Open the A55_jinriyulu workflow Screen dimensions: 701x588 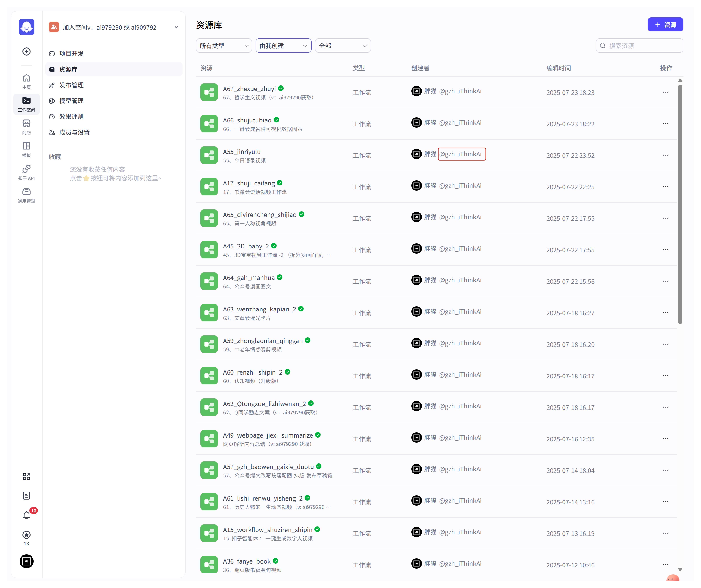coord(242,152)
